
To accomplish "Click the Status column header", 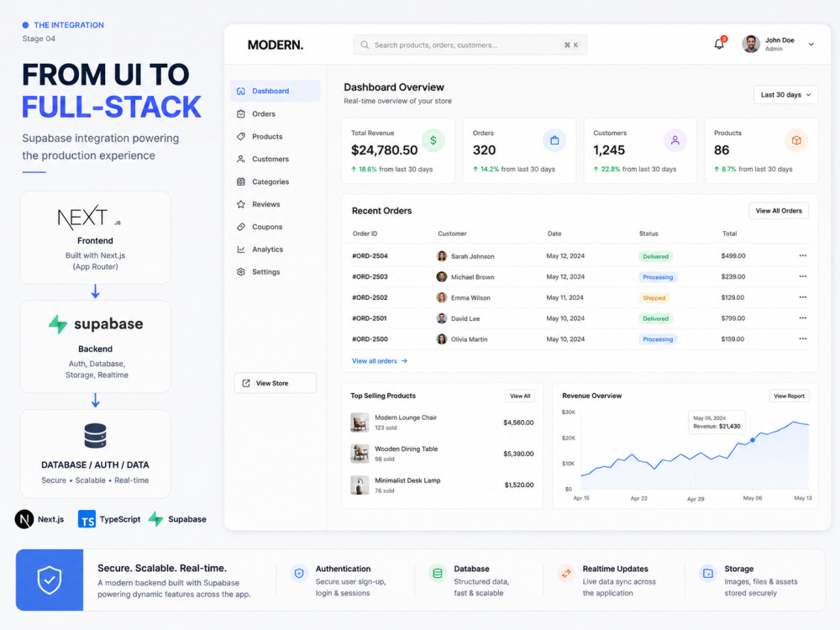I will tap(648, 234).
